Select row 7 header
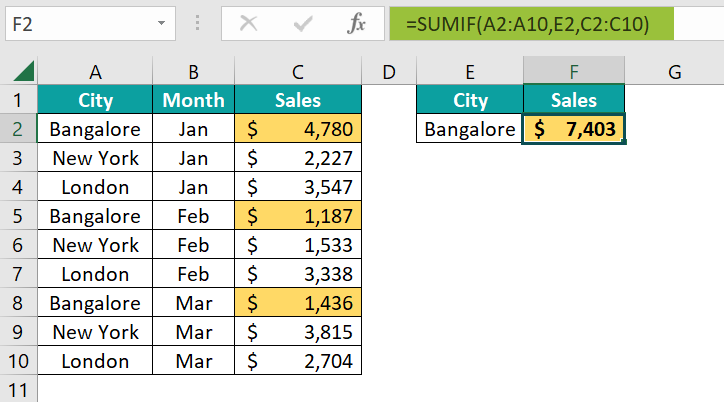This screenshot has width=724, height=402. (x=18, y=274)
